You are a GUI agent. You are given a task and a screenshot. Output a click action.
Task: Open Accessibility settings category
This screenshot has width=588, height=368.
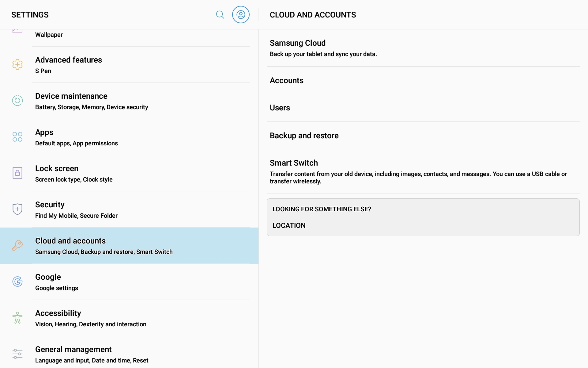[x=129, y=318]
